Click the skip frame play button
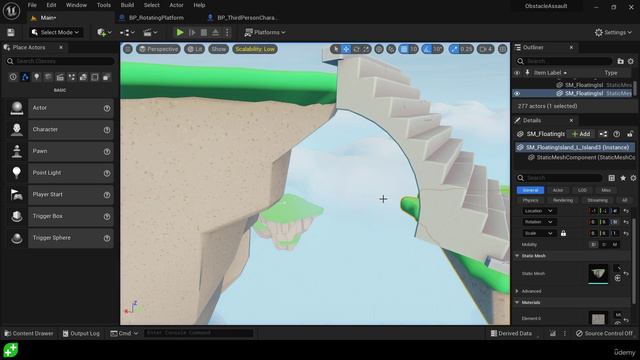 [192, 32]
